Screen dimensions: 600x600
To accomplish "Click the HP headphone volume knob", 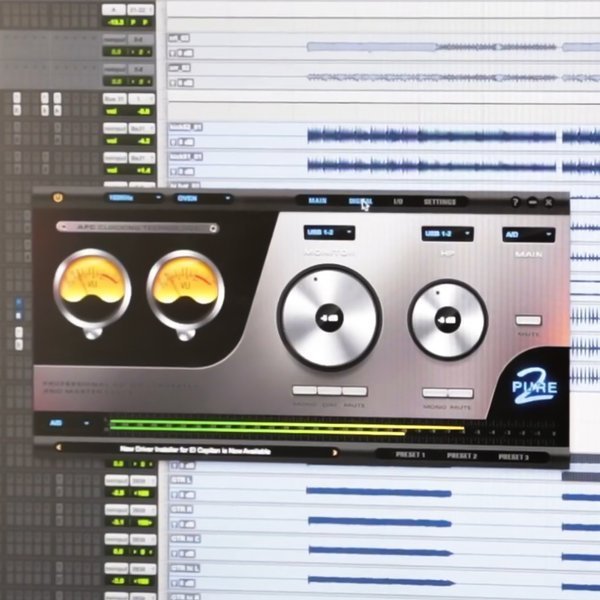I will (x=448, y=319).
